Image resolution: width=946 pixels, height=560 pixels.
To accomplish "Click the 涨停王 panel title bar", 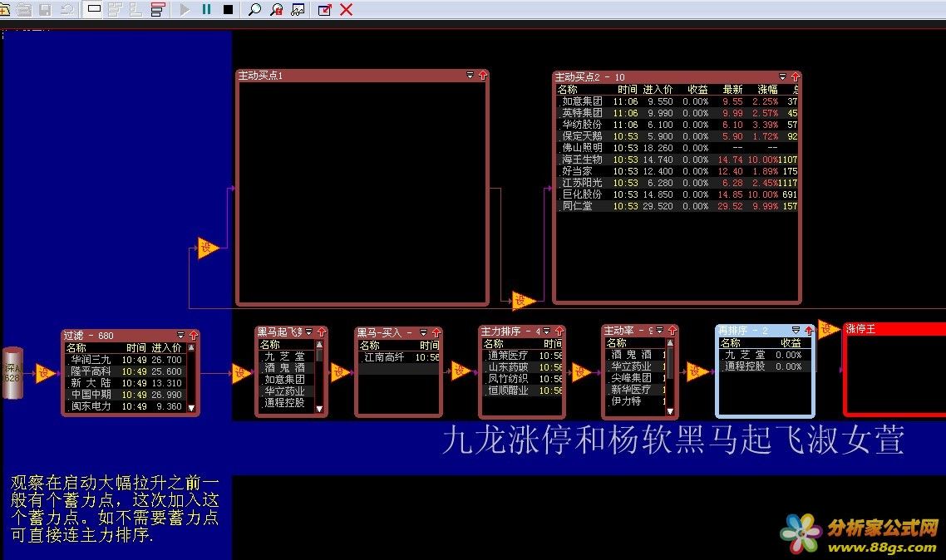I will [x=894, y=328].
